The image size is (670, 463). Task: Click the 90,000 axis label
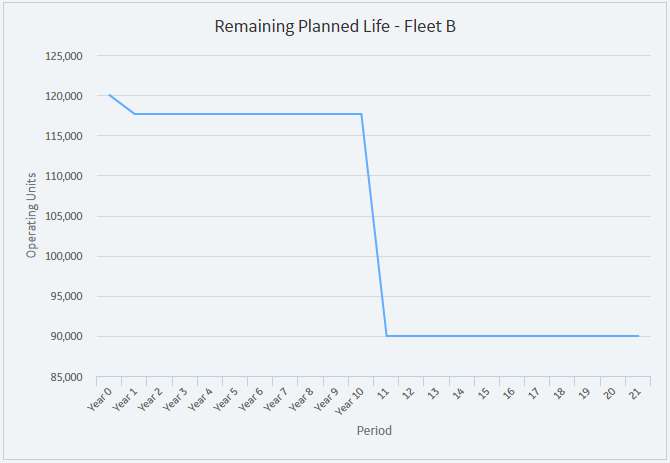66,336
